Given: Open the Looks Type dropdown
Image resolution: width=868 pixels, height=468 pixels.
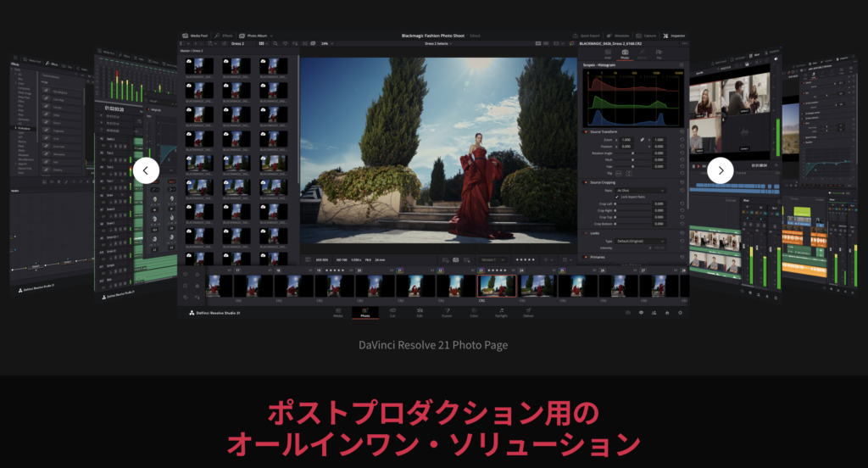Looking at the screenshot, I should (639, 241).
